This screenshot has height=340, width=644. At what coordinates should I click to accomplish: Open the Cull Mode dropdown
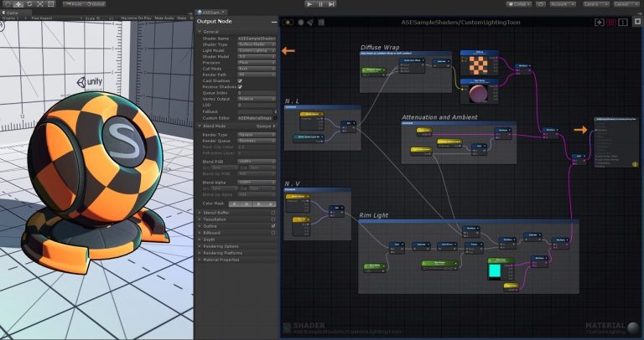tap(257, 69)
